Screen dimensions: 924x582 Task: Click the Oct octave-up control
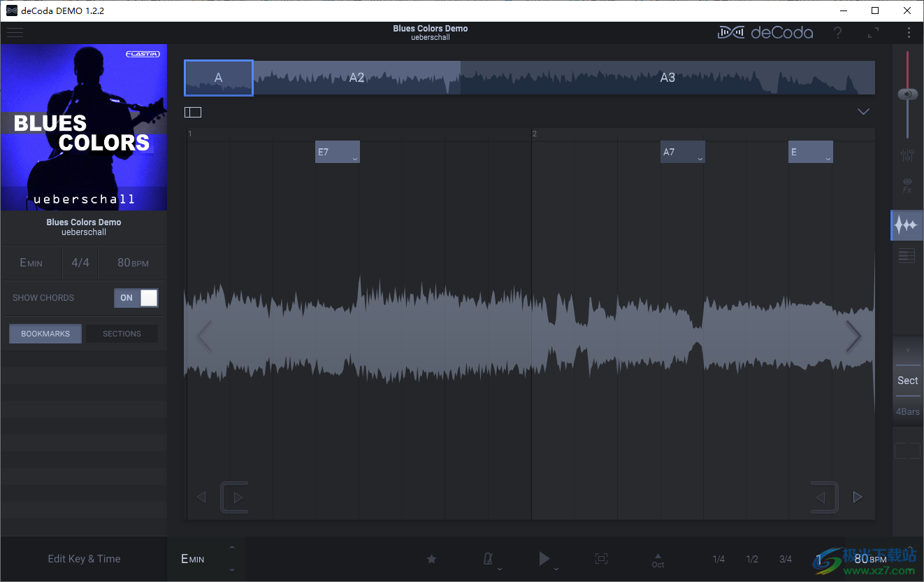pyautogui.click(x=658, y=560)
